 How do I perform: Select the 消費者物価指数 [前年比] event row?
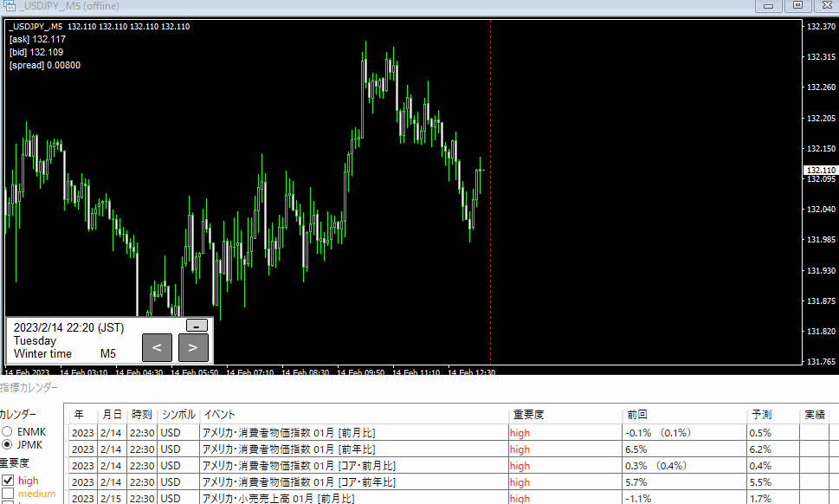coord(287,449)
